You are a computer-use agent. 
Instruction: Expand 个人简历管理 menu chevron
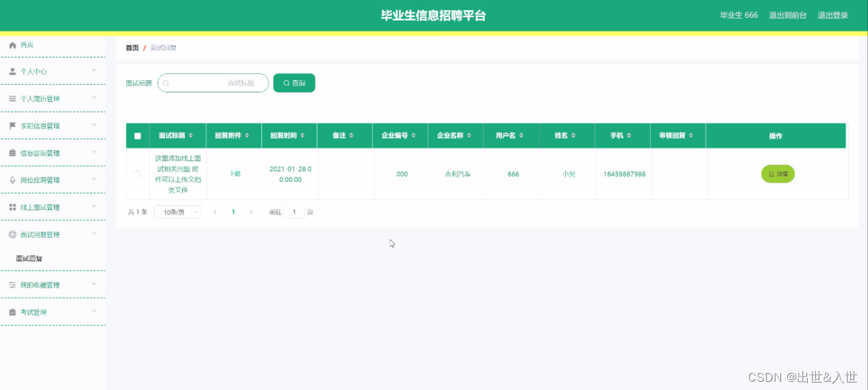(94, 98)
